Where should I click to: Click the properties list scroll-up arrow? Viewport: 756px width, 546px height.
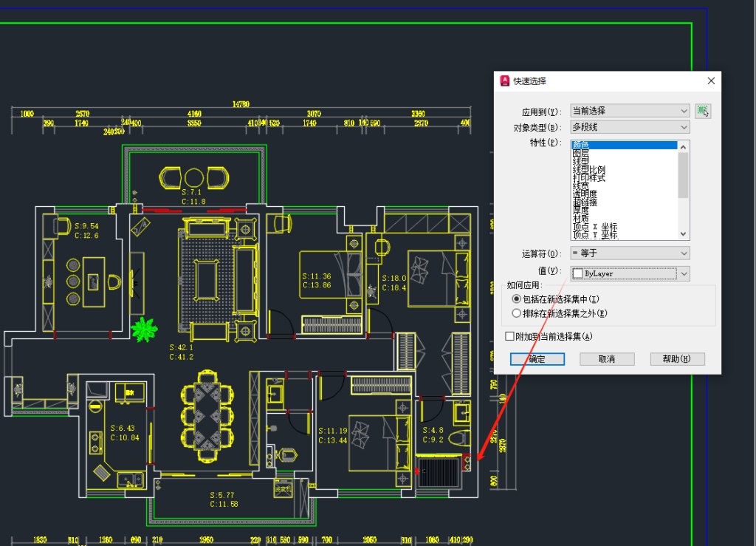[683, 146]
